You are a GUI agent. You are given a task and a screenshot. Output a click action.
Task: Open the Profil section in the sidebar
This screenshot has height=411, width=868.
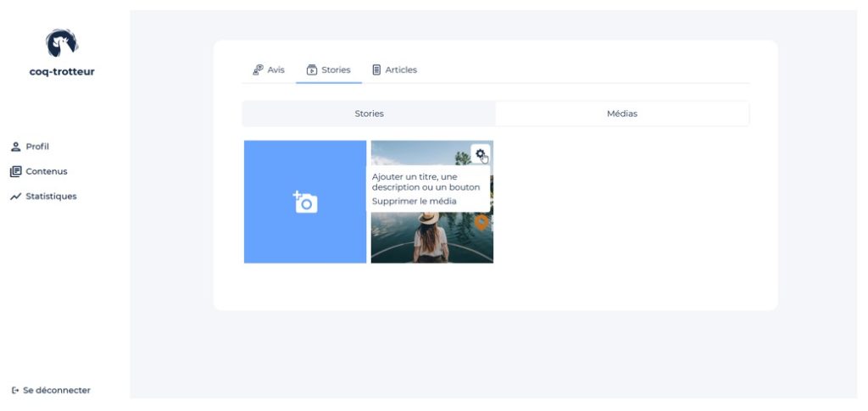click(30, 147)
